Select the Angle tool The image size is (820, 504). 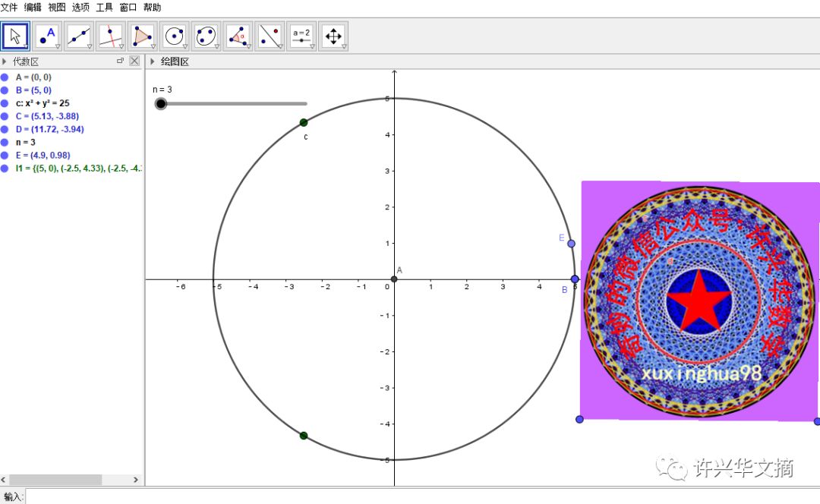238,36
